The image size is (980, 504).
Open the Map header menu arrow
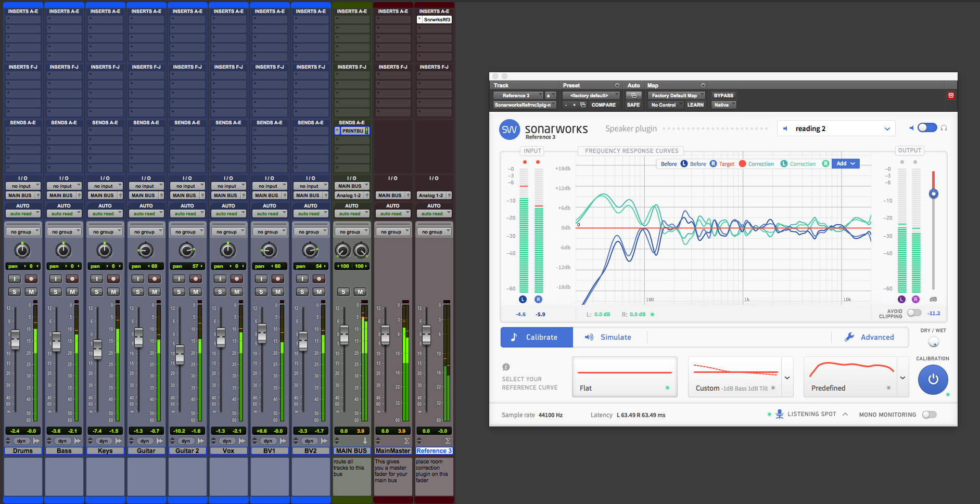[703, 85]
